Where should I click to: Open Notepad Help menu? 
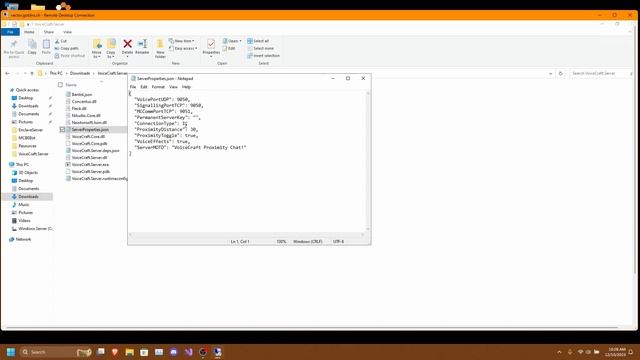pos(186,87)
